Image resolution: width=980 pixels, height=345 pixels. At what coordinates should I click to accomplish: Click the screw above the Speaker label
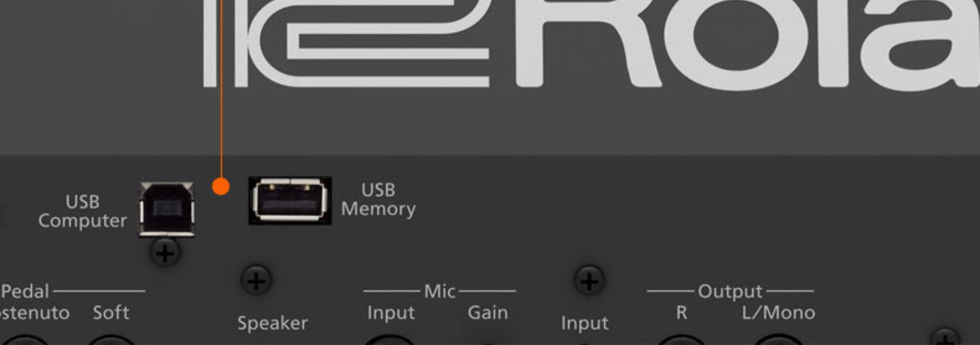click(256, 281)
